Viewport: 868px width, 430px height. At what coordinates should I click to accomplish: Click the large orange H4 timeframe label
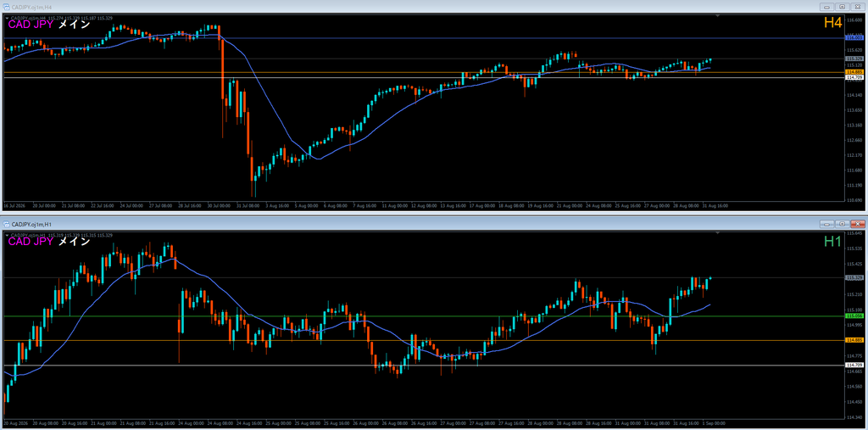point(832,23)
